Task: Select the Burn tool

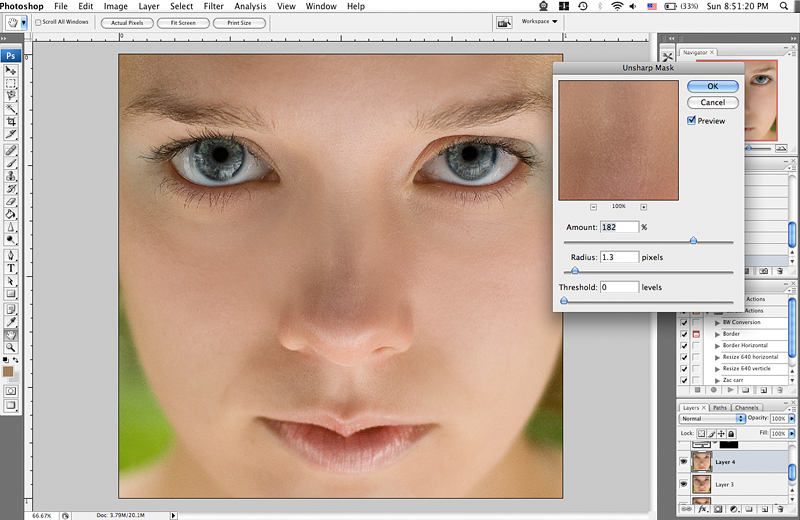Action: click(x=11, y=239)
